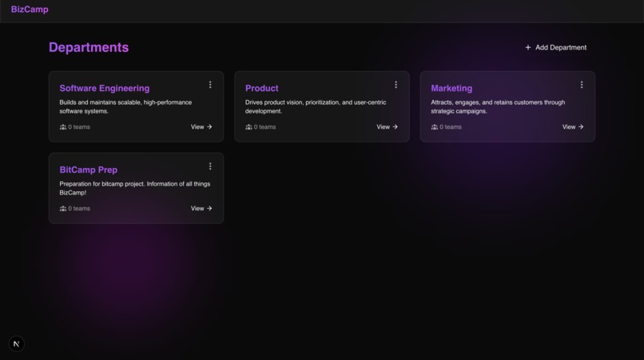
Task: Click the Add Department button
Action: [x=555, y=47]
